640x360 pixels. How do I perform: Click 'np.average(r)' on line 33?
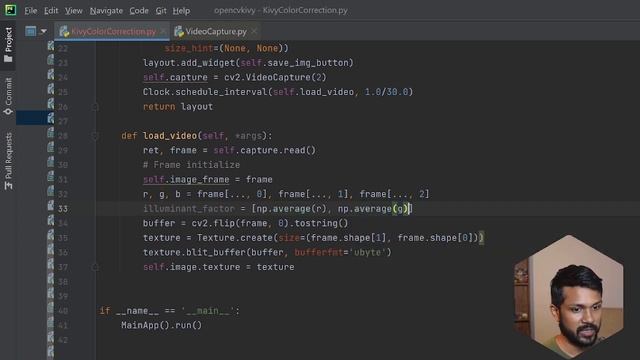click(x=291, y=209)
